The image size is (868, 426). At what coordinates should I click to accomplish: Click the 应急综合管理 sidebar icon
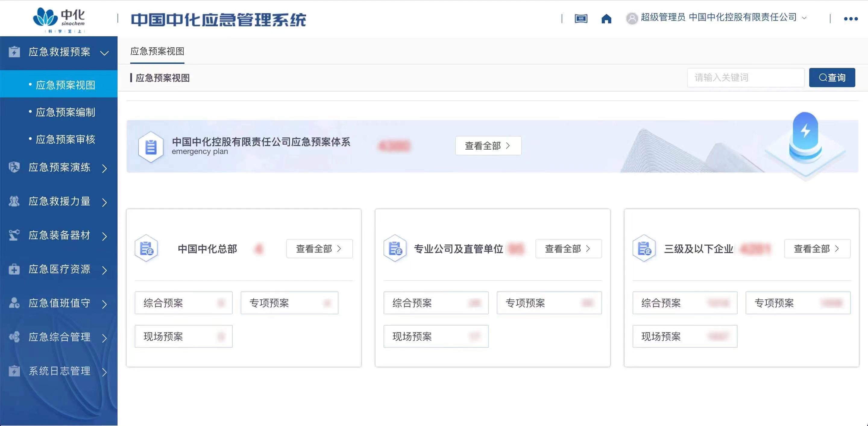coord(14,337)
